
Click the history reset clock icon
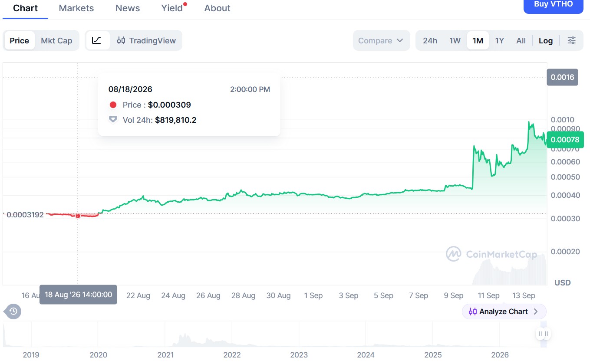tap(13, 311)
